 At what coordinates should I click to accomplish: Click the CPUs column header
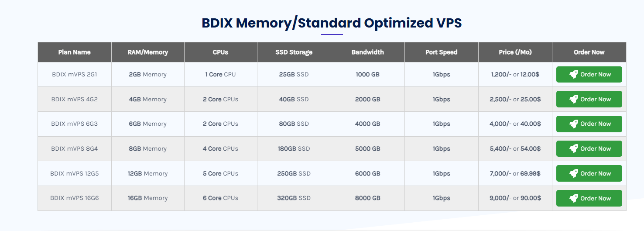[x=220, y=52]
